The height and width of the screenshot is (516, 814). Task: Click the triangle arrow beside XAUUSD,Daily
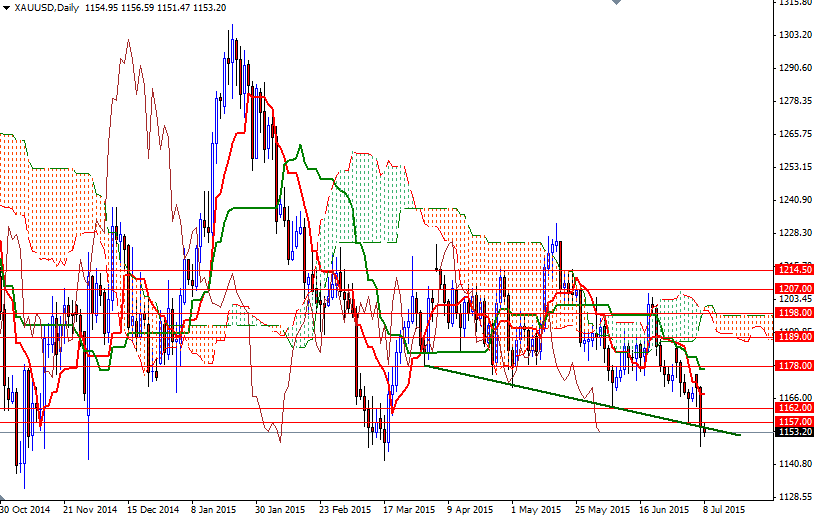coord(7,8)
